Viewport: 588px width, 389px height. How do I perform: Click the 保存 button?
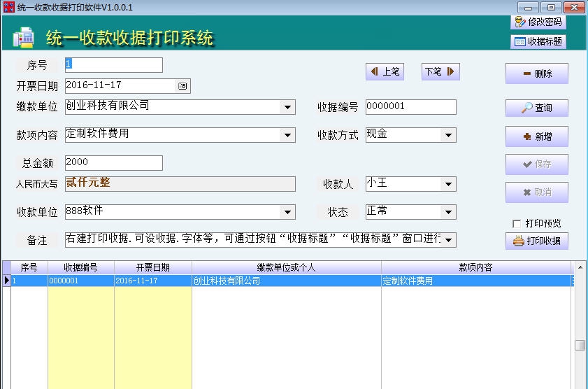pyautogui.click(x=537, y=164)
